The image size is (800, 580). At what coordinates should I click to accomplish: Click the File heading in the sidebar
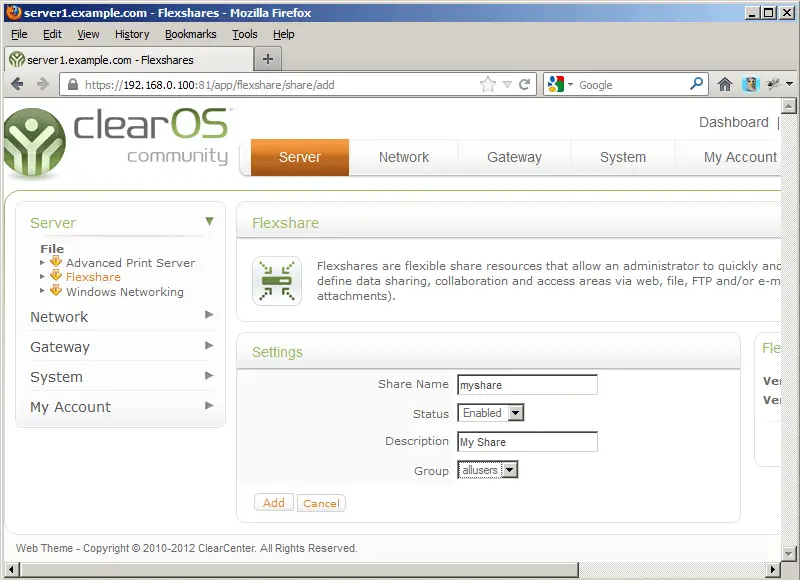tap(52, 248)
